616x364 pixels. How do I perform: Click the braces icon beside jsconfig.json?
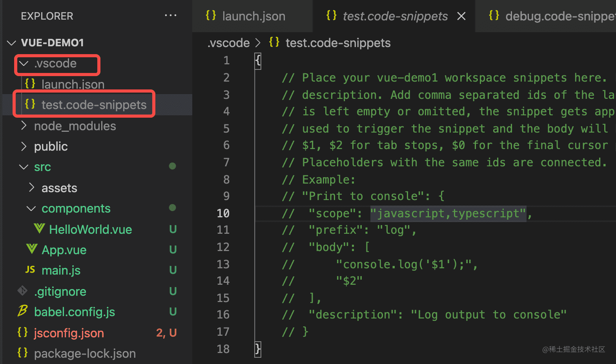click(x=22, y=332)
